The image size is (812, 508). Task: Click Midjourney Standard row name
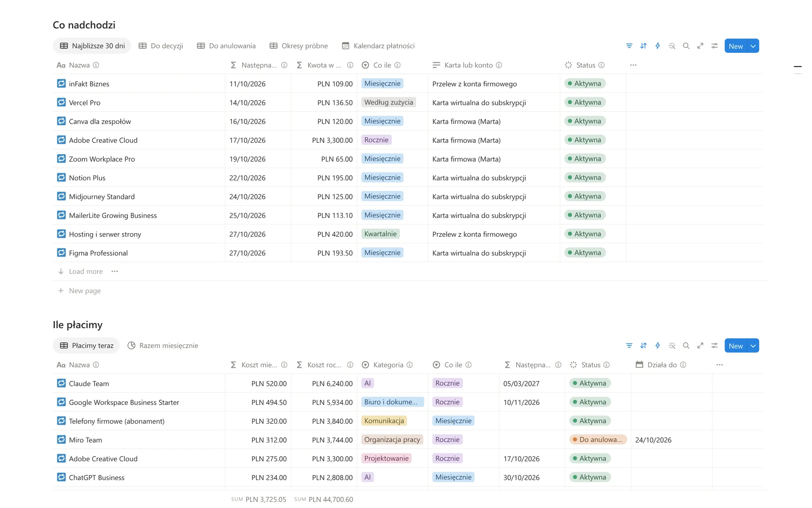click(x=102, y=197)
